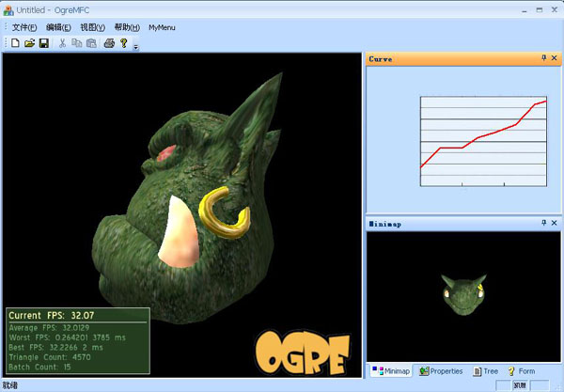Open the 编辑(E) menu
The height and width of the screenshot is (392, 564).
58,27
